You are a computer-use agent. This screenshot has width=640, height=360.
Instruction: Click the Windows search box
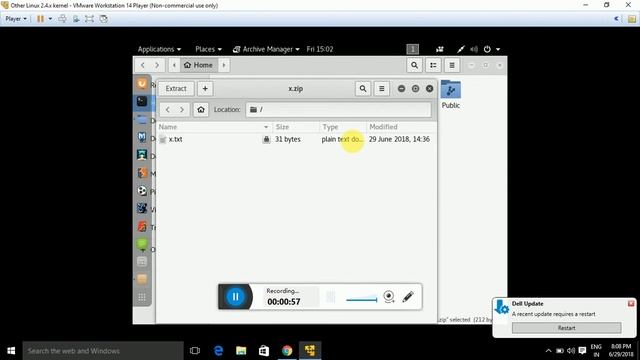click(103, 351)
